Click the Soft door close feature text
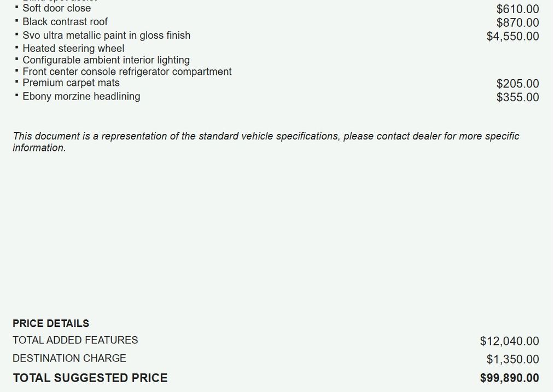Screen dimensions: 560x392 pos(56,8)
